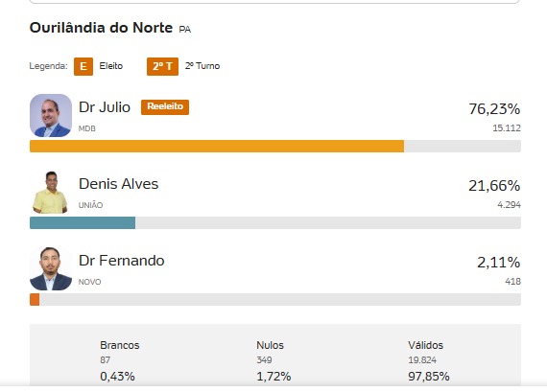547x392 pixels.
Task: Open Dr Fernando's candidate photo
Action: (x=51, y=268)
